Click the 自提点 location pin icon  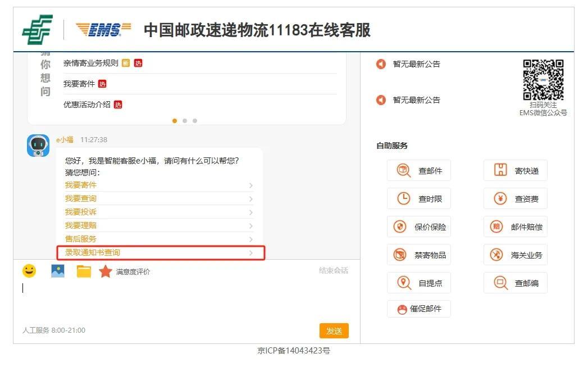pyautogui.click(x=403, y=283)
